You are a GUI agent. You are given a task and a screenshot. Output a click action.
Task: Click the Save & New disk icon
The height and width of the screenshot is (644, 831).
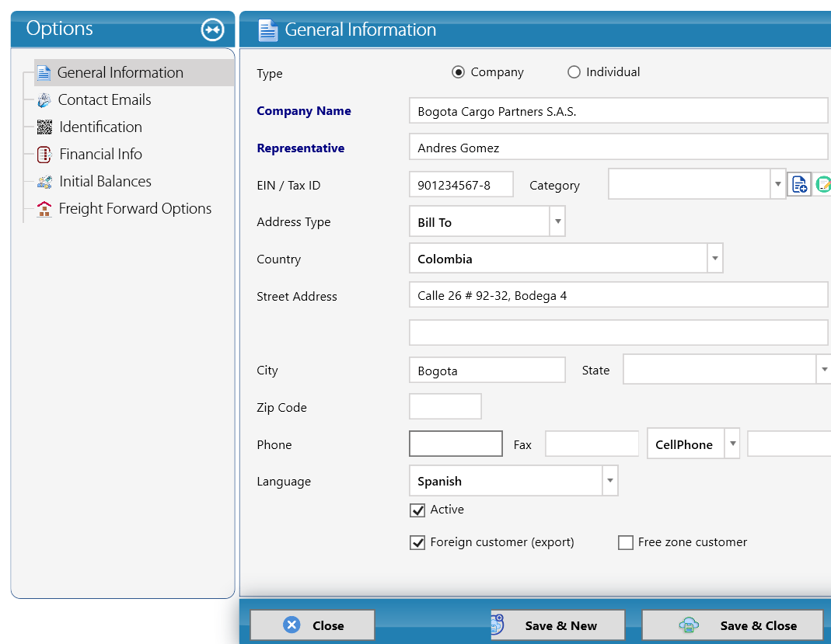[x=497, y=625]
